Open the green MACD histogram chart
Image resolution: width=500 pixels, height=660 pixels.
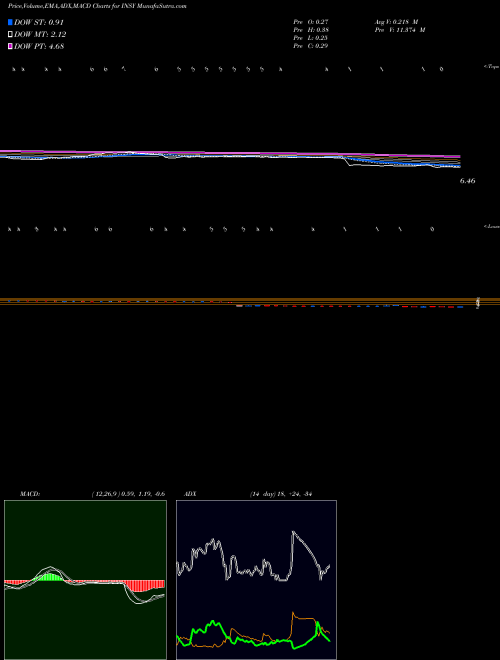[x=85, y=580]
